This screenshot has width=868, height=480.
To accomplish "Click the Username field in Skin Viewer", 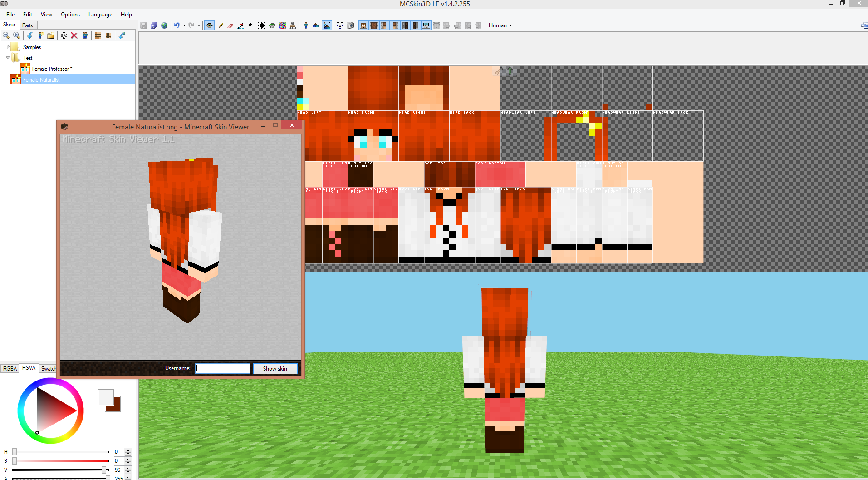I will tap(223, 368).
